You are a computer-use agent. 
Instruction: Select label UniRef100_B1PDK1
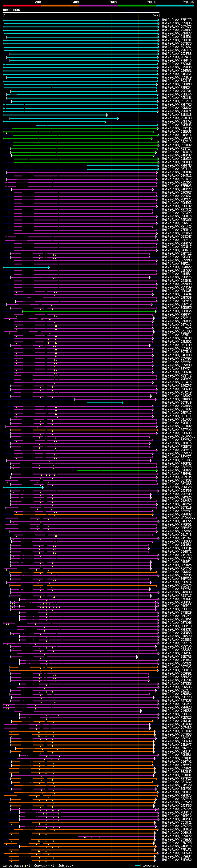click(x=177, y=792)
